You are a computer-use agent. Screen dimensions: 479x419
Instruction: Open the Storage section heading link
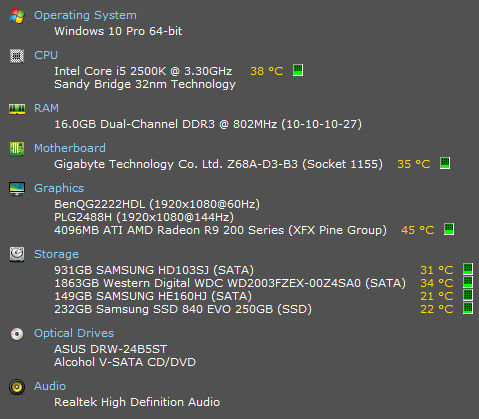56,254
